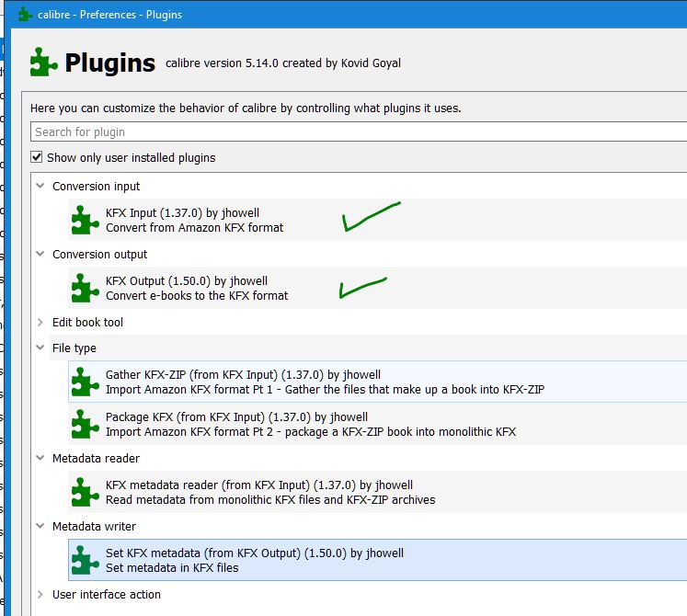Click the Package KFX plugin puzzle icon
The width and height of the screenshot is (687, 616).
pos(85,424)
